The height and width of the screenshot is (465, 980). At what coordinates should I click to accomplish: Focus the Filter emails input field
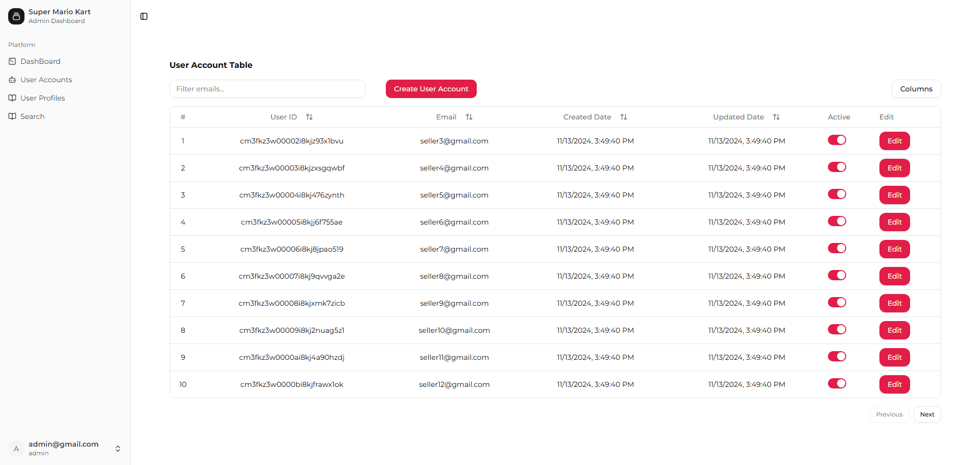[267, 89]
